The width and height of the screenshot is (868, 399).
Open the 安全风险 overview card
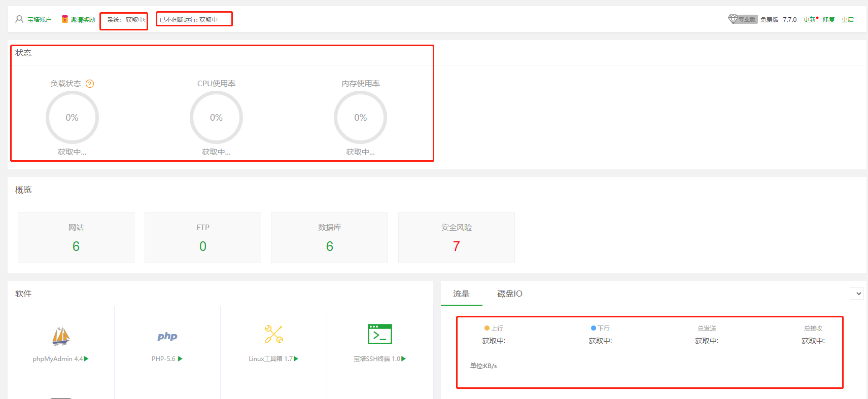tap(457, 238)
